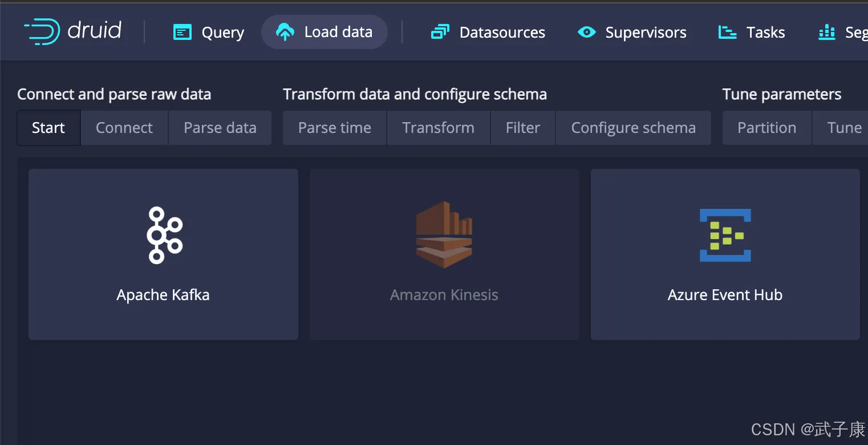Switch to the Parse data step

pyautogui.click(x=220, y=128)
